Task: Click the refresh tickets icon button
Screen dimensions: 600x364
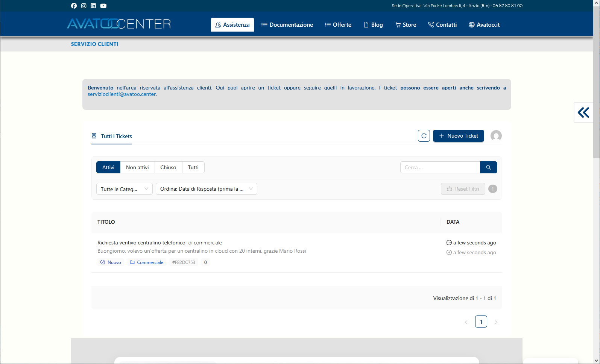Action: coord(424,136)
